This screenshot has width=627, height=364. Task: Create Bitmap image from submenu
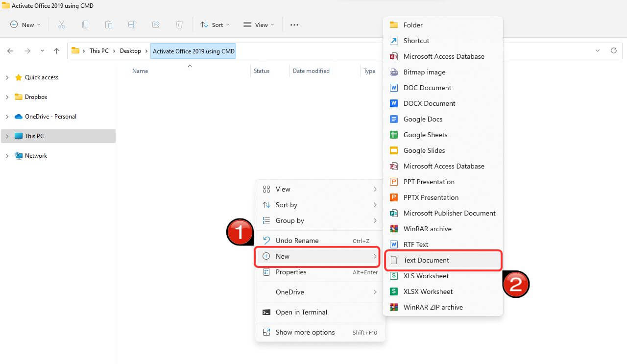443,72
